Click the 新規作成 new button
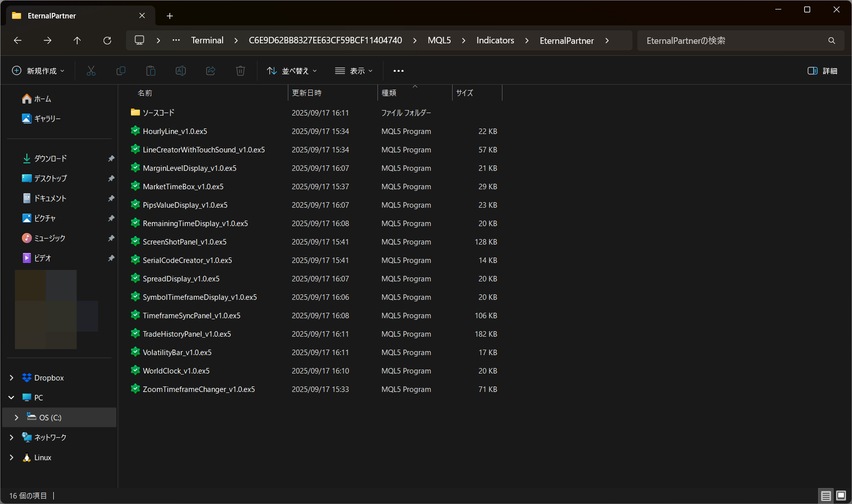This screenshot has height=504, width=852. (x=38, y=71)
